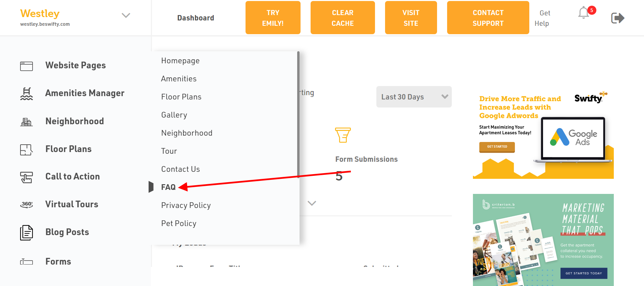
Task: Click the submenu vertical scrollbar
Action: pos(298,115)
